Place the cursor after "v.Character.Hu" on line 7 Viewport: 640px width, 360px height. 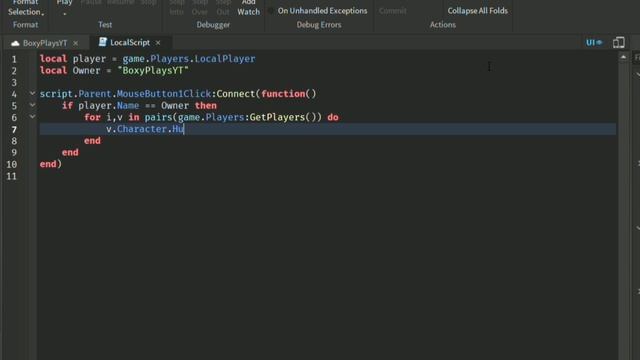[184, 129]
